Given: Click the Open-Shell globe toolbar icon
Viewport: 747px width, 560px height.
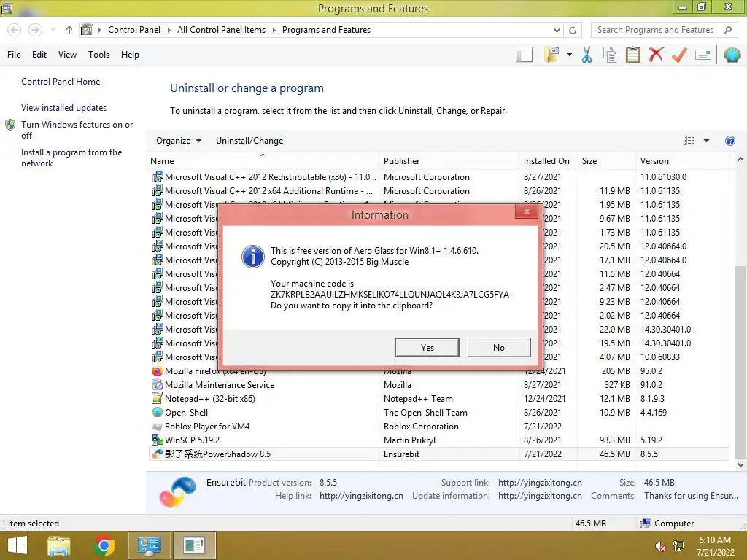Looking at the screenshot, I should click(x=732, y=55).
